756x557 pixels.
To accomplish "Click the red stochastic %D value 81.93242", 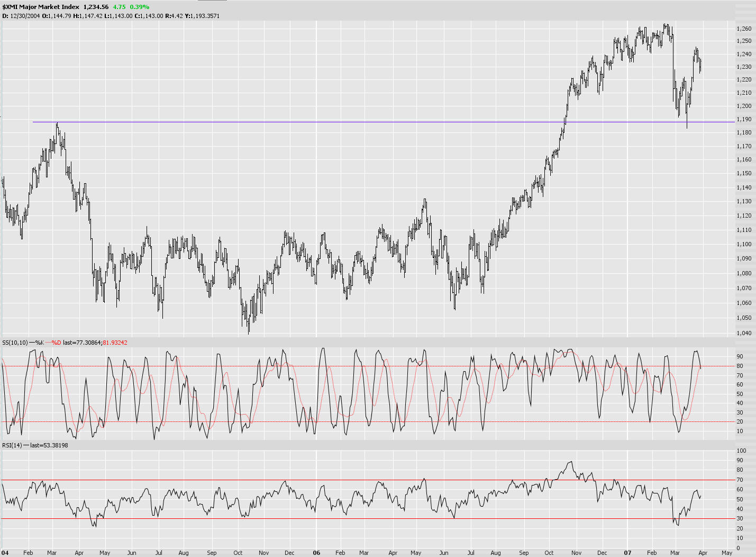I will [x=115, y=343].
